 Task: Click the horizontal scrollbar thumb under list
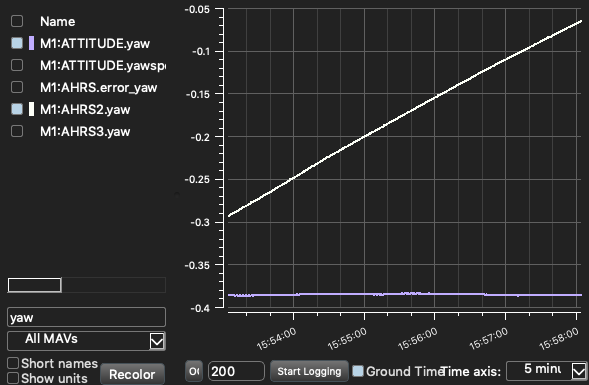tap(35, 285)
